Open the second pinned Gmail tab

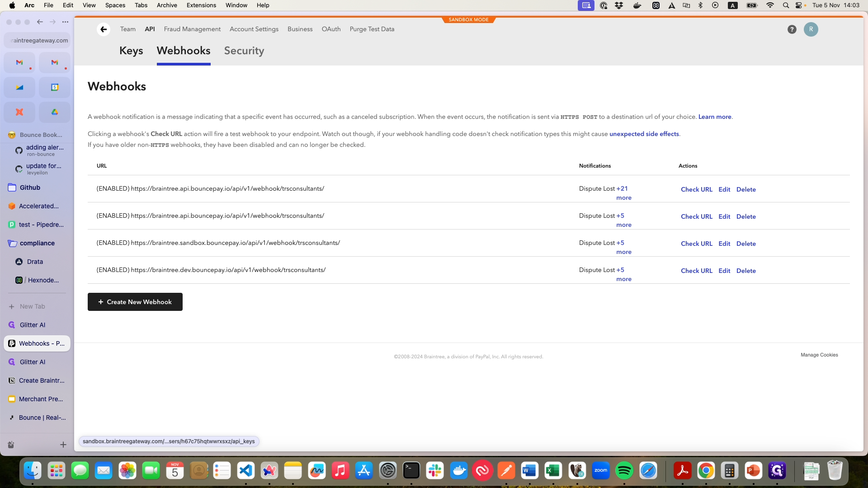(x=55, y=62)
